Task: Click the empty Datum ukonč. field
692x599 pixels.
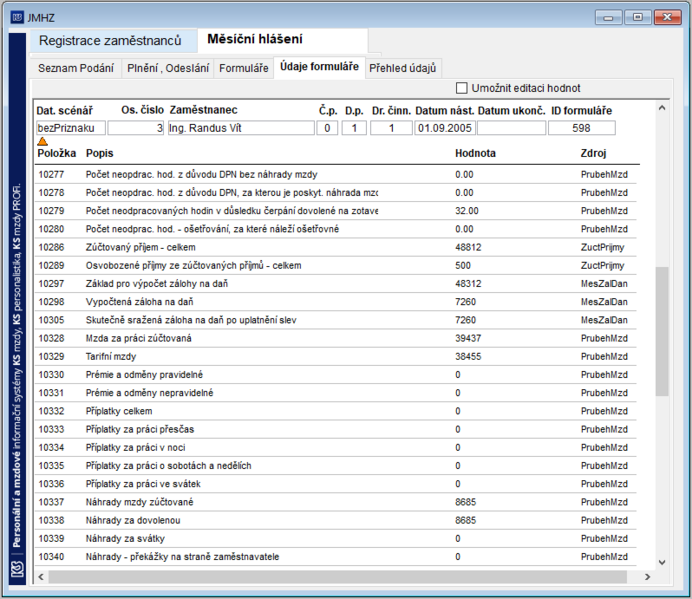Action: tap(511, 128)
